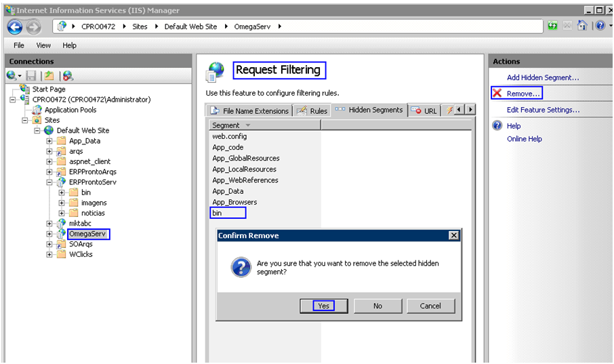Click the Back navigation arrow
614x364 pixels.
tap(15, 27)
